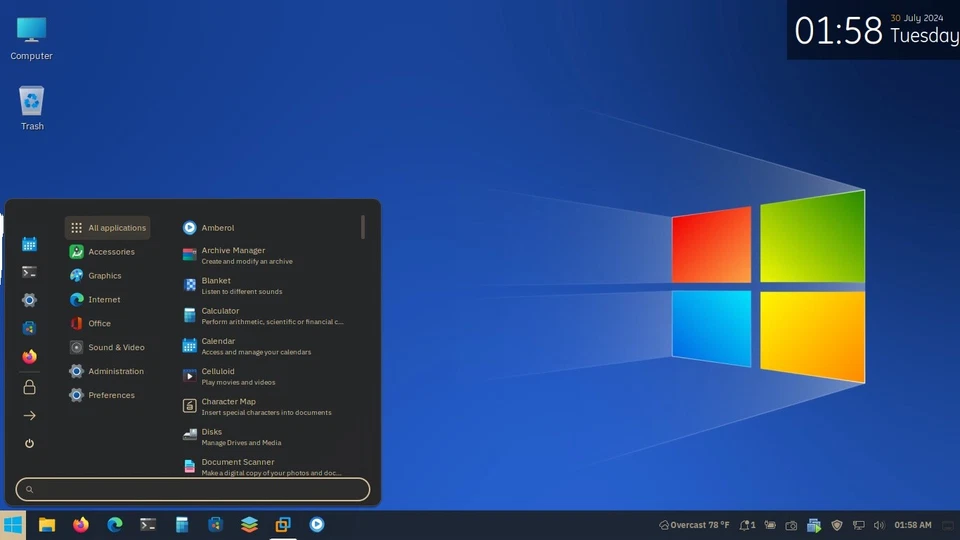Viewport: 960px width, 540px height.
Task: Click the application list scrollbar
Action: tap(363, 227)
